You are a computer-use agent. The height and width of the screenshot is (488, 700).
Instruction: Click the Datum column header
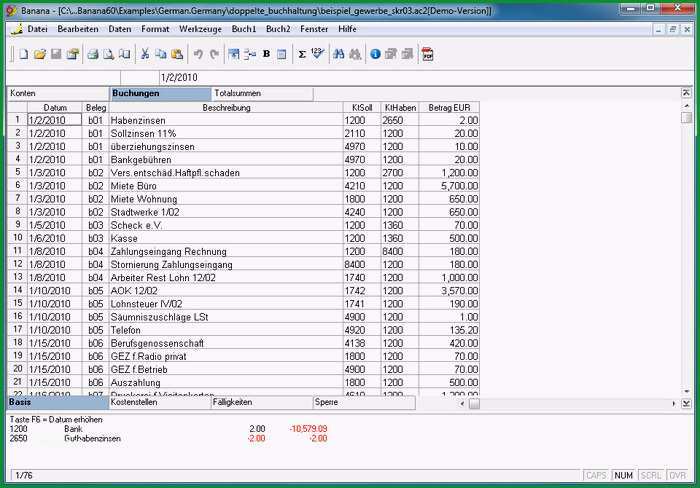pyautogui.click(x=55, y=108)
